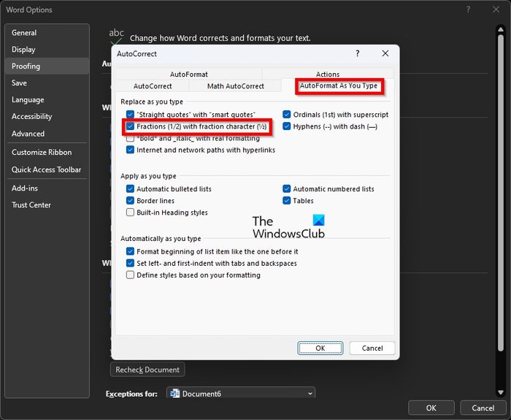Click the Word Options scrollbar up arrow
Viewport: 511px width, 420px height.
[501, 30]
